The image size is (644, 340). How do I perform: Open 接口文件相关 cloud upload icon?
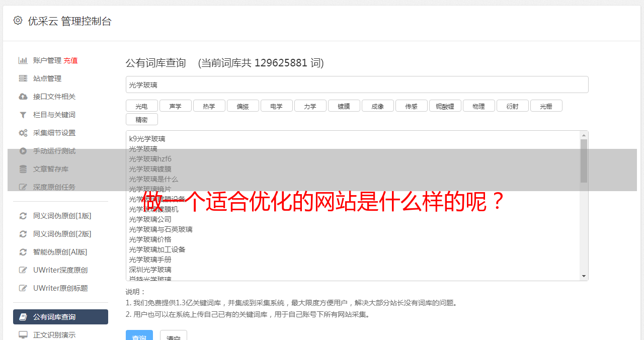(x=23, y=97)
